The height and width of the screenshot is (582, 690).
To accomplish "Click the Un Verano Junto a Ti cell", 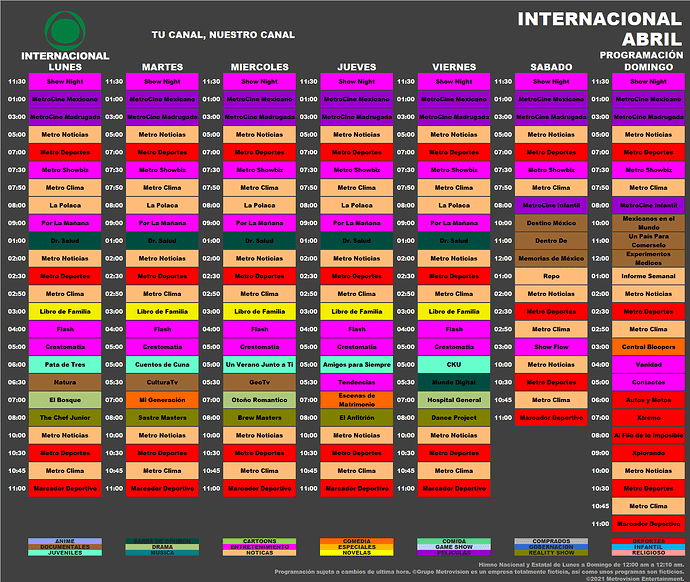I will [x=260, y=365].
